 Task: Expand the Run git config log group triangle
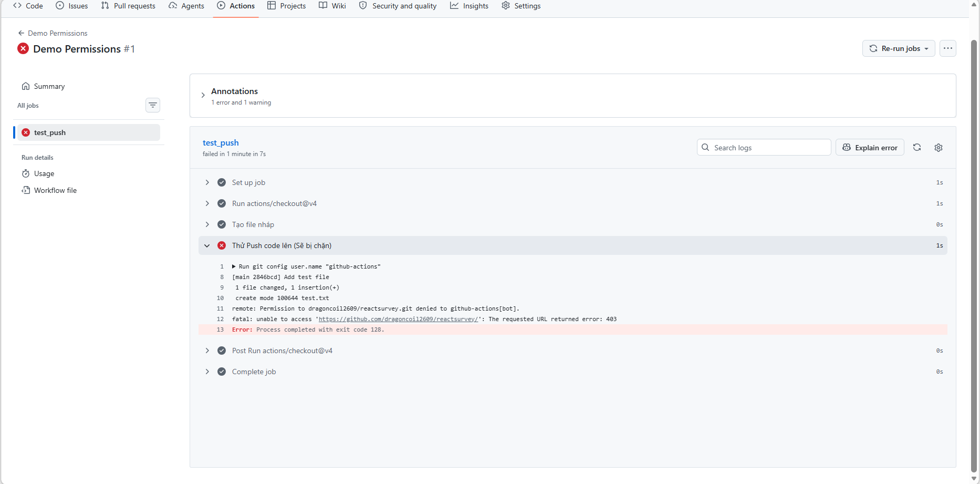pyautogui.click(x=234, y=266)
